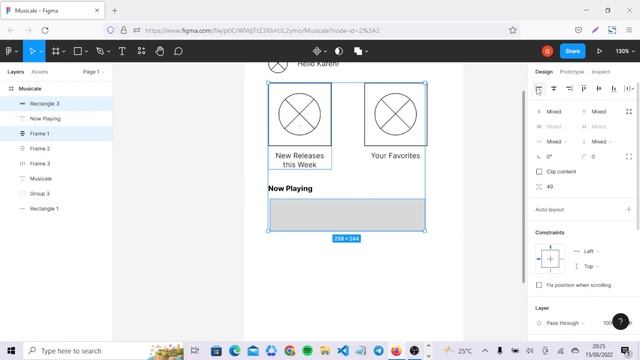
Task: Open Spotify from the taskbar
Action: click(307, 351)
